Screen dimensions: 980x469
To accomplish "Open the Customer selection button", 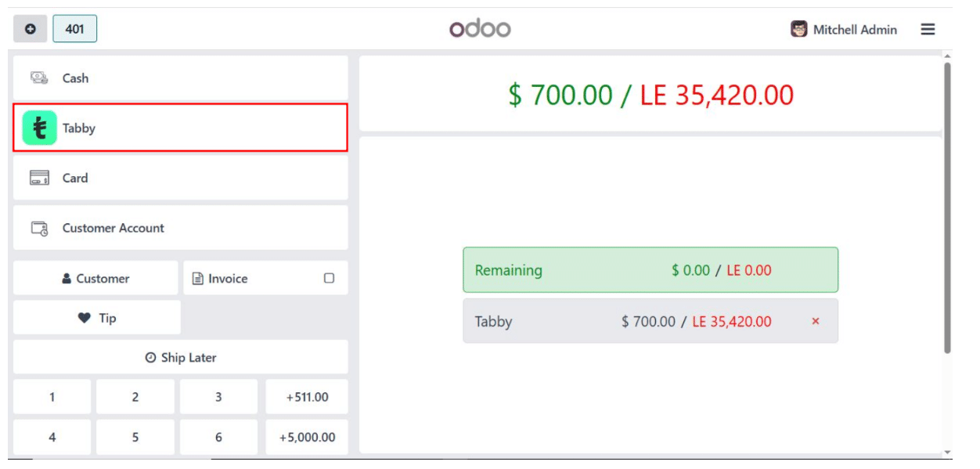I will [95, 278].
